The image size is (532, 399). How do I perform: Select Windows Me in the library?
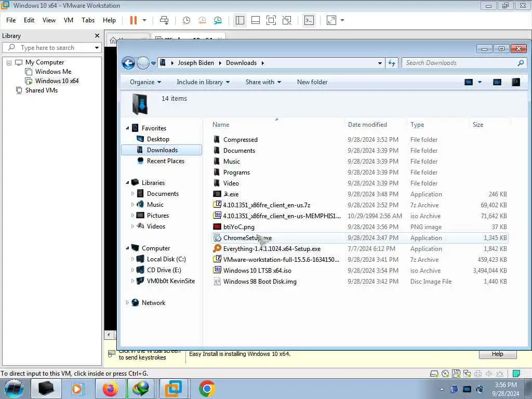click(x=53, y=72)
